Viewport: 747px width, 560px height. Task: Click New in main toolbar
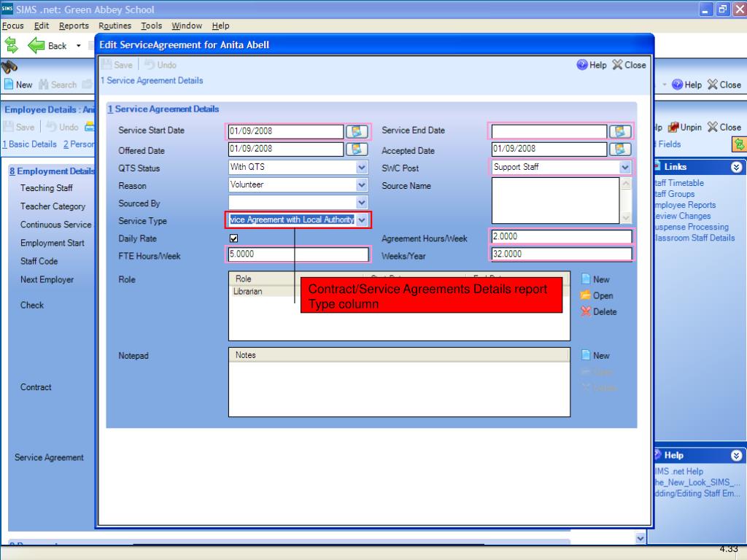click(18, 85)
